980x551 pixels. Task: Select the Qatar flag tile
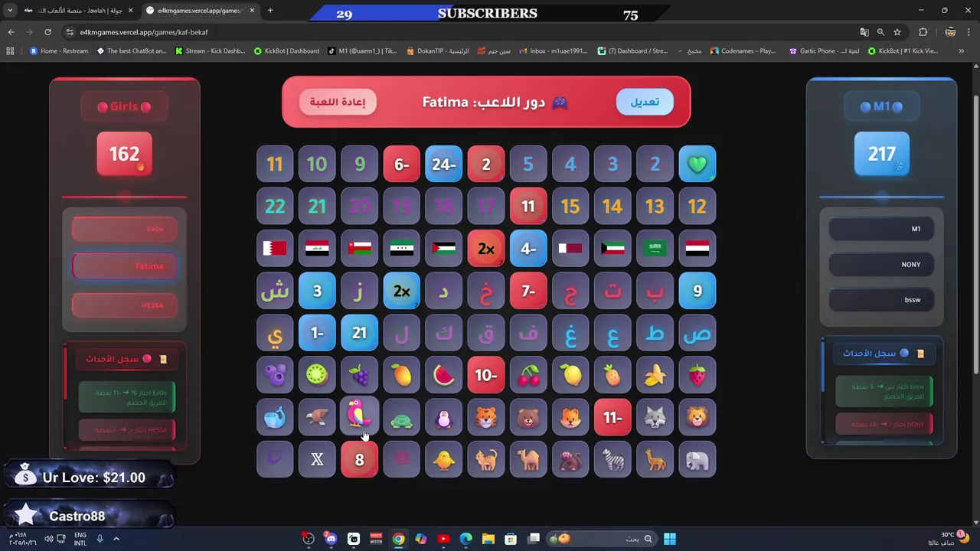pos(570,249)
